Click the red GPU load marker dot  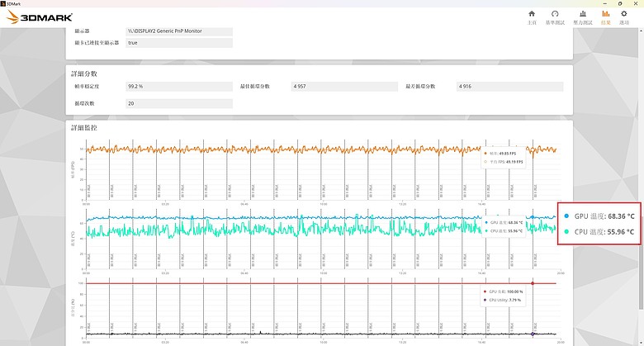pyautogui.click(x=533, y=283)
